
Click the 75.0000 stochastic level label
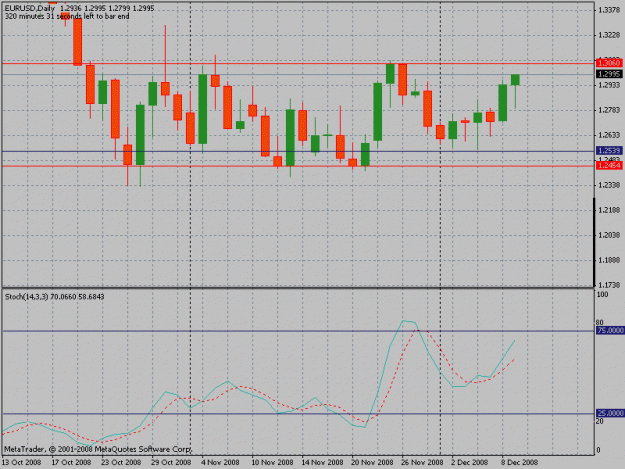click(610, 330)
